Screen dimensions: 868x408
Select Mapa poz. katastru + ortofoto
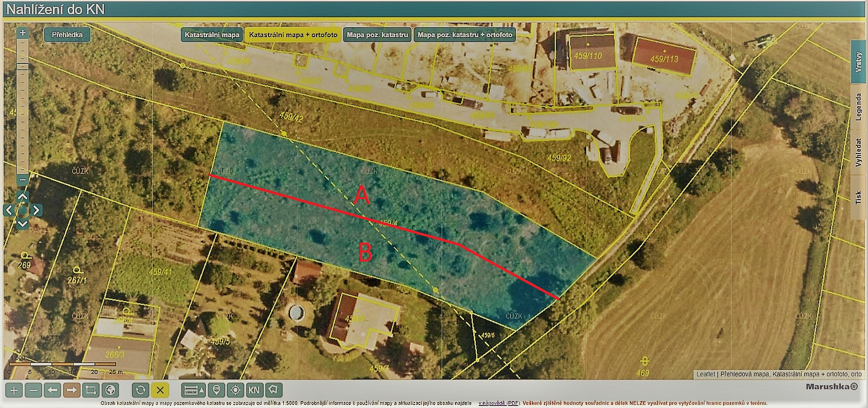point(465,35)
